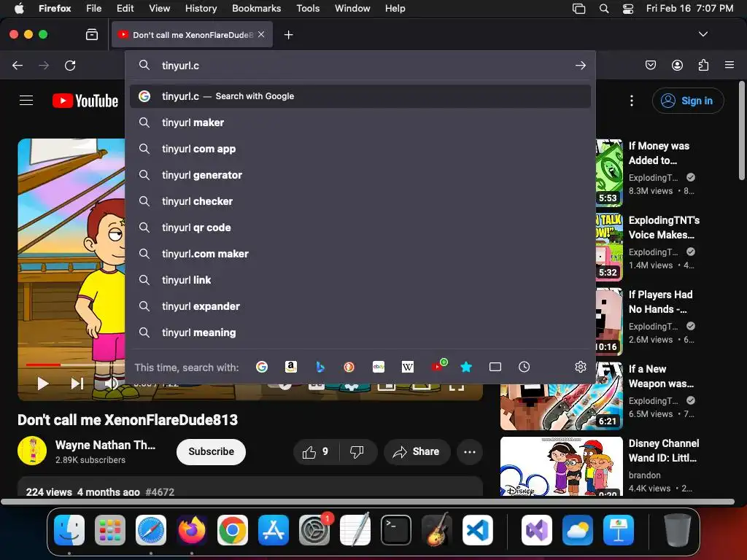Screen dimensions: 747x560
Task: Search bookmarks with star icon
Action: click(x=466, y=367)
